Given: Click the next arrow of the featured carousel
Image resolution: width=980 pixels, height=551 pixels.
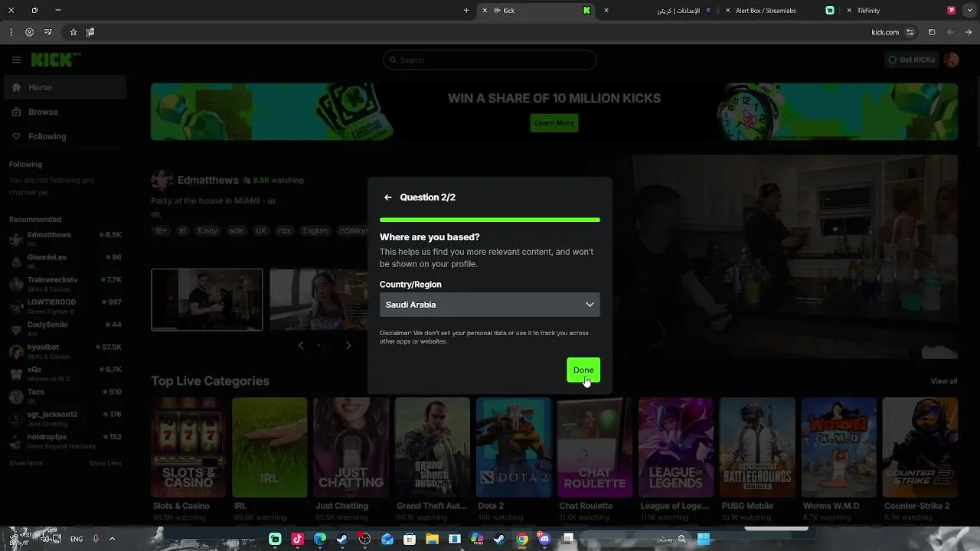Looking at the screenshot, I should [x=348, y=345].
